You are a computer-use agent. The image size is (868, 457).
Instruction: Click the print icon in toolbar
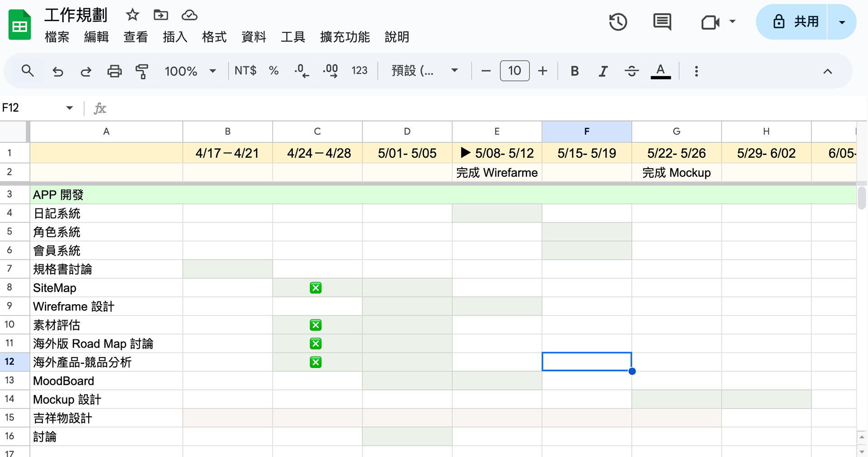pyautogui.click(x=114, y=71)
